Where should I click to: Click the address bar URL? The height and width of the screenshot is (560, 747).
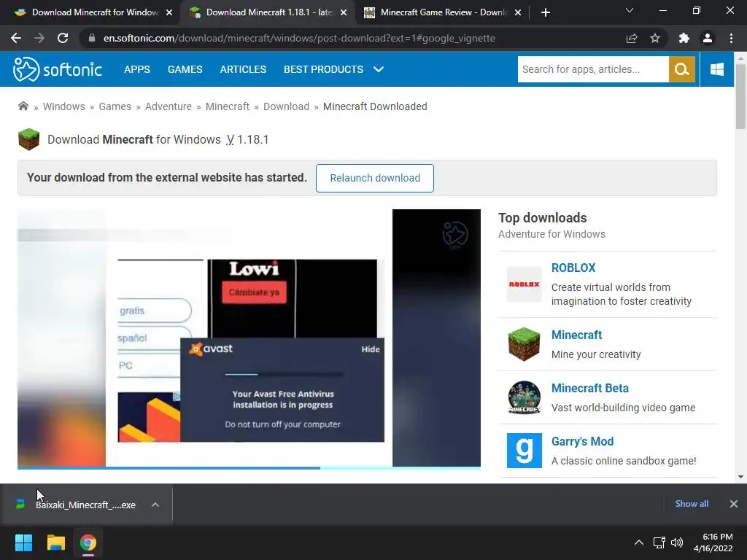click(x=299, y=38)
